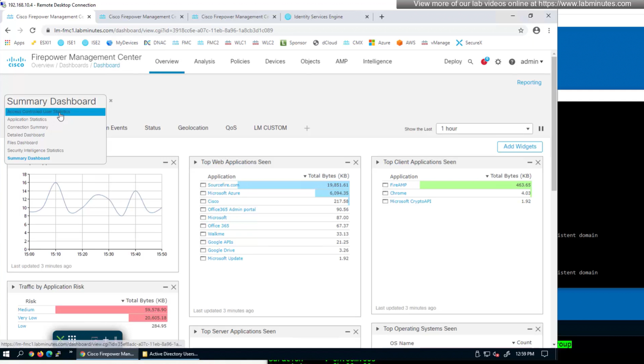Check the Sourcefire.com application checkbox
This screenshot has height=364, width=644.
(203, 185)
